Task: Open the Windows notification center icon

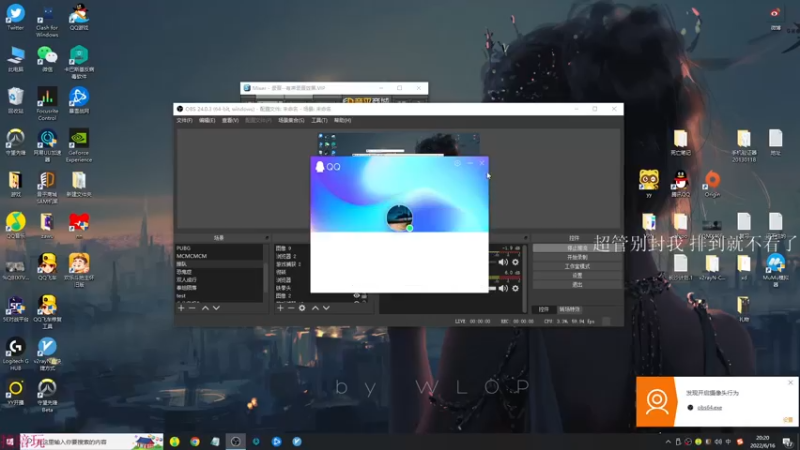Action: pyautogui.click(x=788, y=442)
